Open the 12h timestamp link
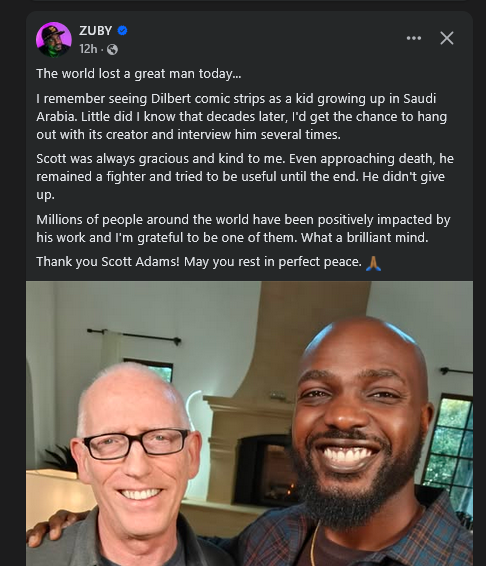 coord(88,49)
